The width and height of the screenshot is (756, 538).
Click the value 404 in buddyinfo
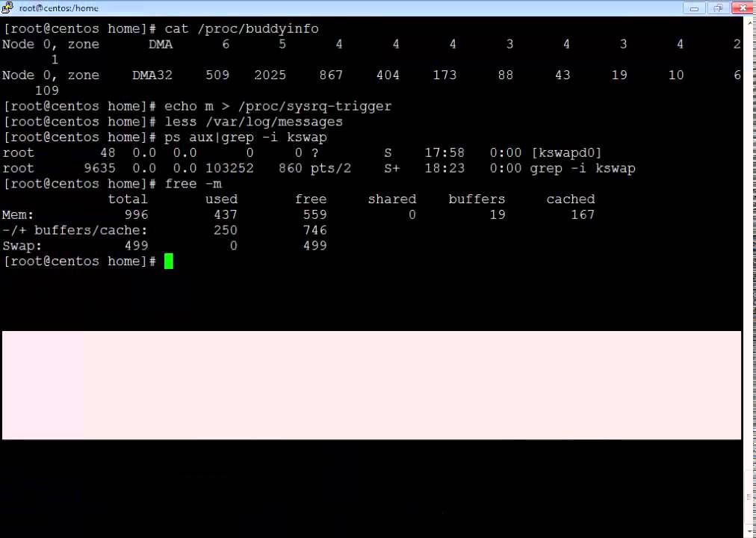point(388,75)
